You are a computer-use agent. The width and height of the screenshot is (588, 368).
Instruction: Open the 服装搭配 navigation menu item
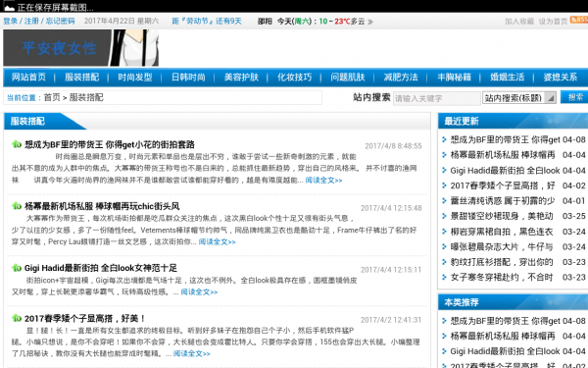[x=81, y=78]
